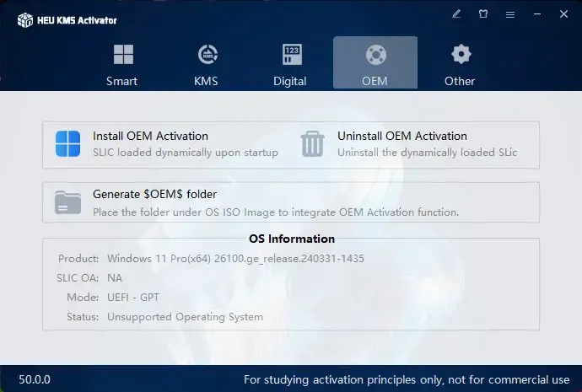Click 'Place the folder under OS ISO Image' description

point(276,212)
